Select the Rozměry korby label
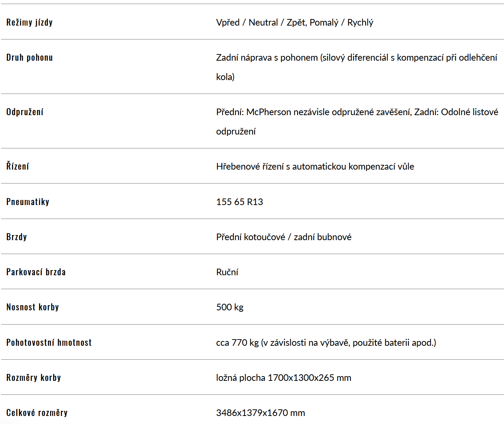Screen dimensions: 504x424 point(34,378)
